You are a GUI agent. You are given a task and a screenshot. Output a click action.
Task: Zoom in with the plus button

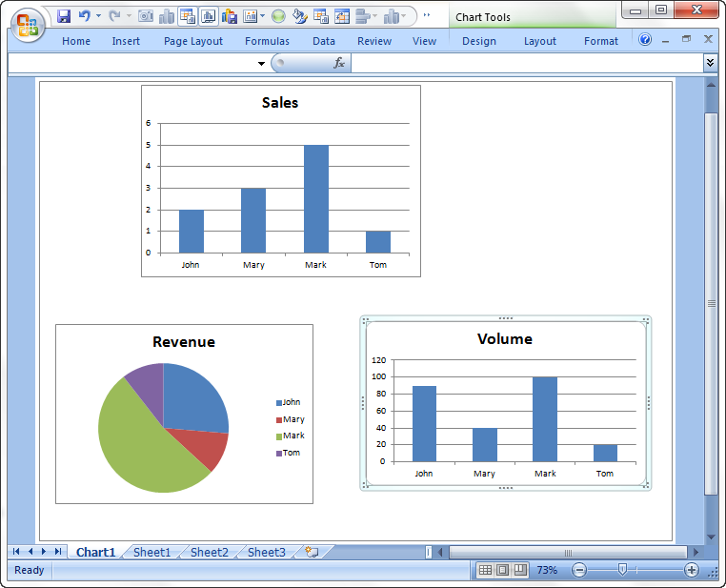tap(692, 570)
